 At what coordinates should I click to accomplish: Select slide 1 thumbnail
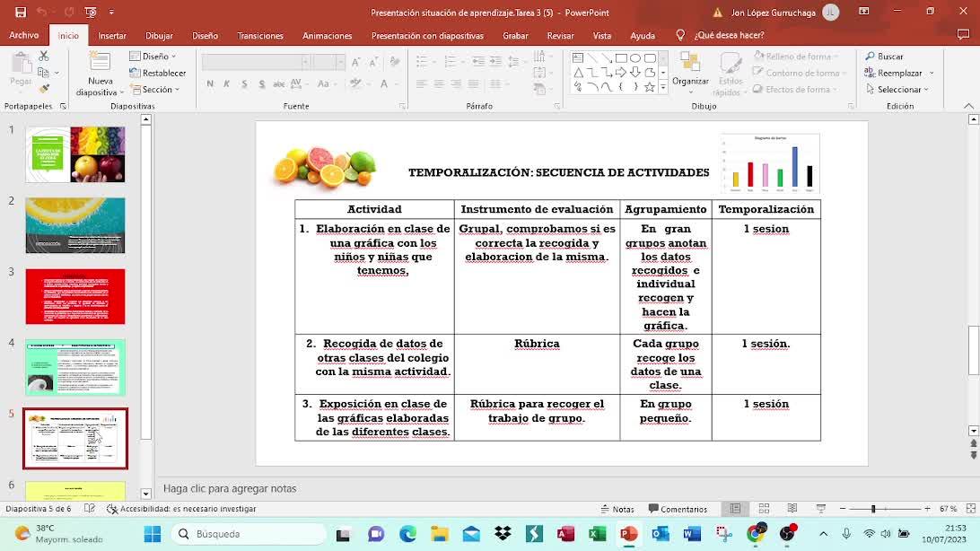75,154
